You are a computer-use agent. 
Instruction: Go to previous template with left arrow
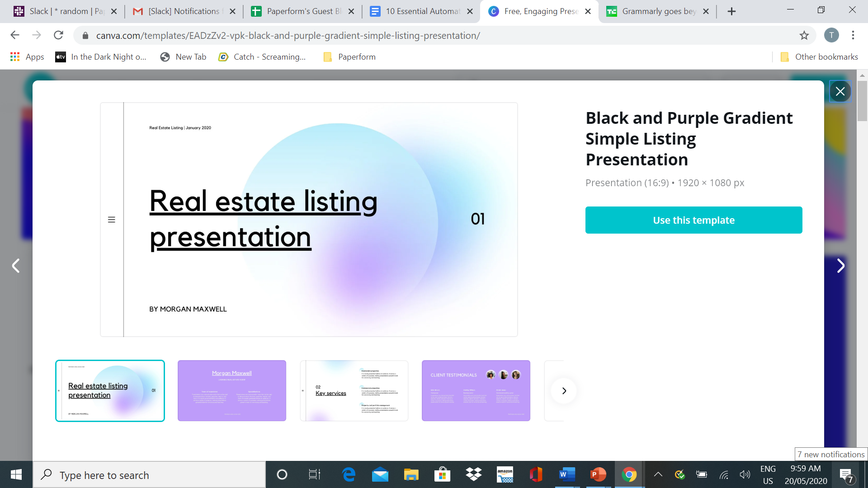point(16,266)
